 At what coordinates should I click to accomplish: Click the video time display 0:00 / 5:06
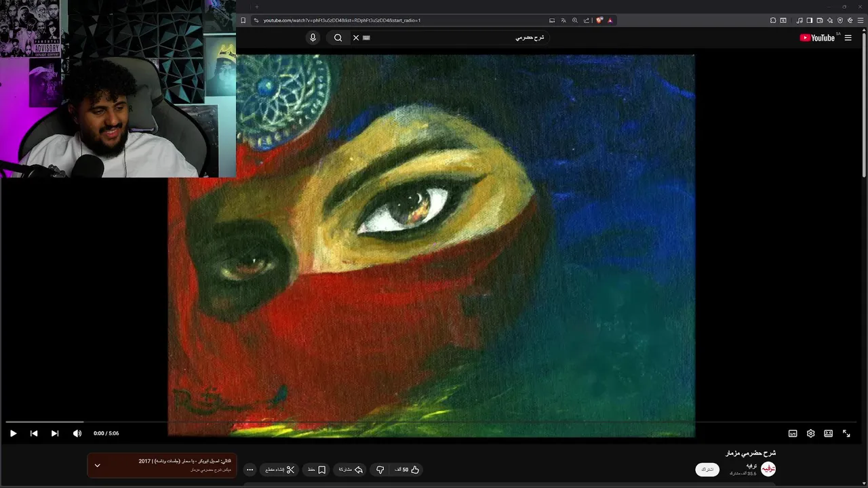pos(106,434)
